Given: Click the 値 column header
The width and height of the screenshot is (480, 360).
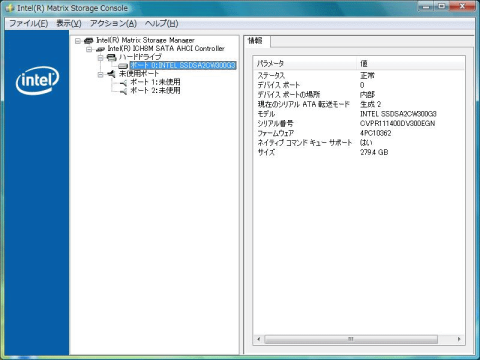Looking at the screenshot, I should coord(410,63).
